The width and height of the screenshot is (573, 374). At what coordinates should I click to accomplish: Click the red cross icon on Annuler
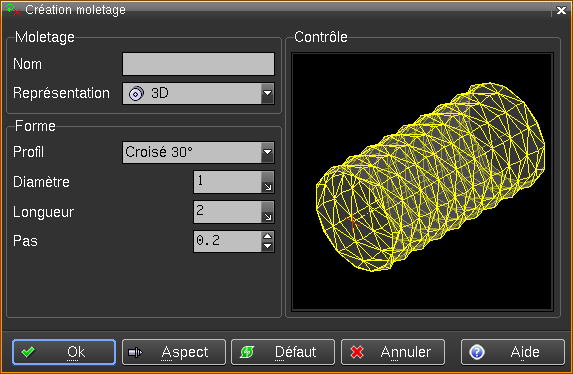357,352
